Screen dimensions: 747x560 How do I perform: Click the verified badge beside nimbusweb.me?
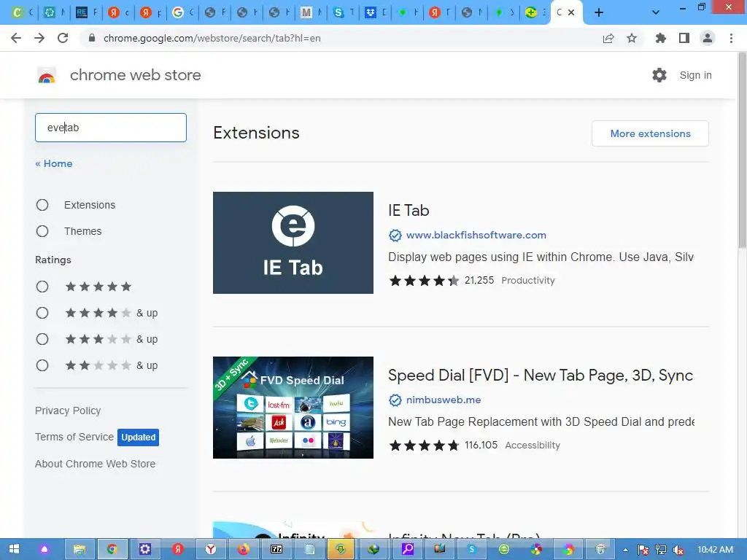[395, 400]
